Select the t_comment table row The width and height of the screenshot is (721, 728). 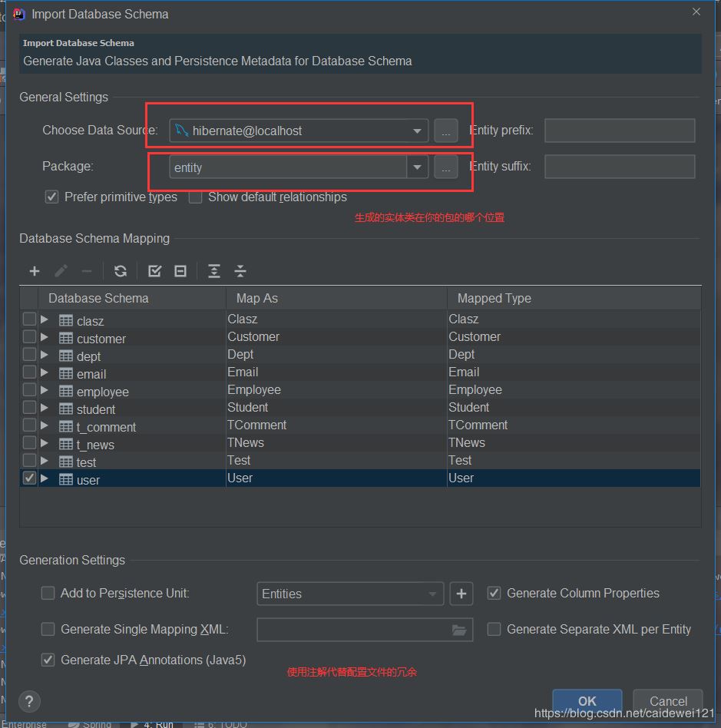tap(107, 426)
